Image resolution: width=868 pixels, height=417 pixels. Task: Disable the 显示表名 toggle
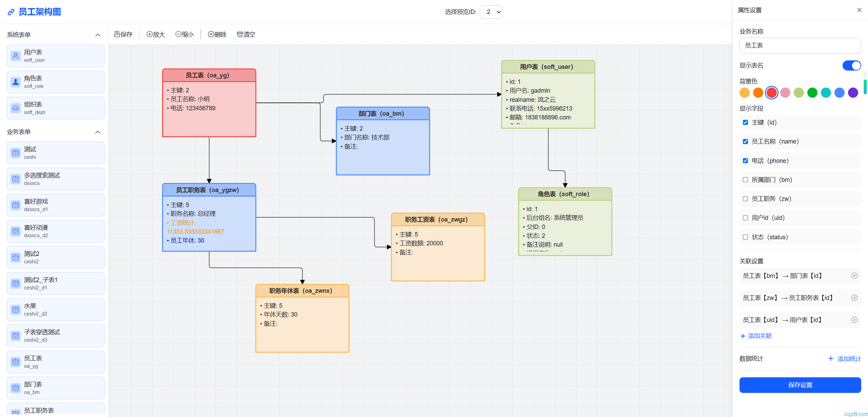pos(851,65)
